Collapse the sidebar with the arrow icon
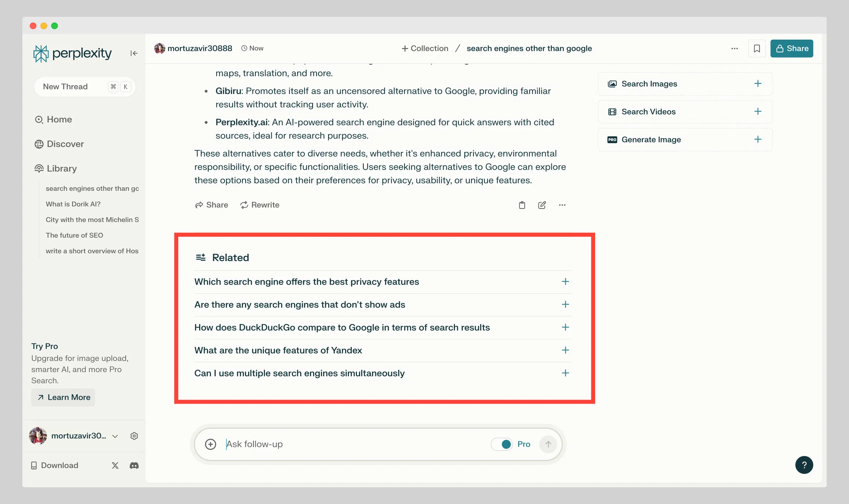This screenshot has width=849, height=504. 134,53
